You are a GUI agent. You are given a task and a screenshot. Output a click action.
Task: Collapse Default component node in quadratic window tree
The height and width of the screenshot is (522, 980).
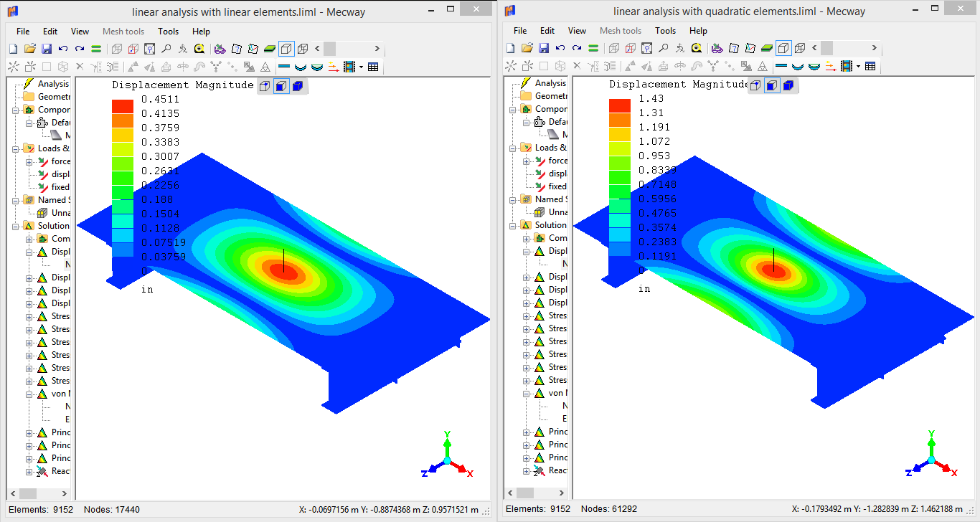click(527, 122)
